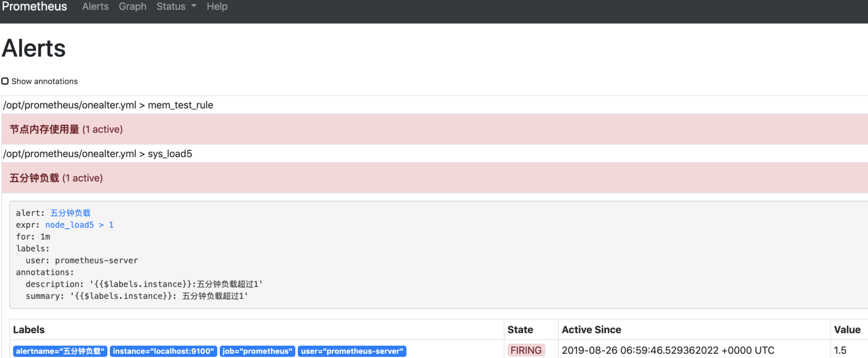
Task: Open the expression link node_load5 > 1
Action: point(79,225)
